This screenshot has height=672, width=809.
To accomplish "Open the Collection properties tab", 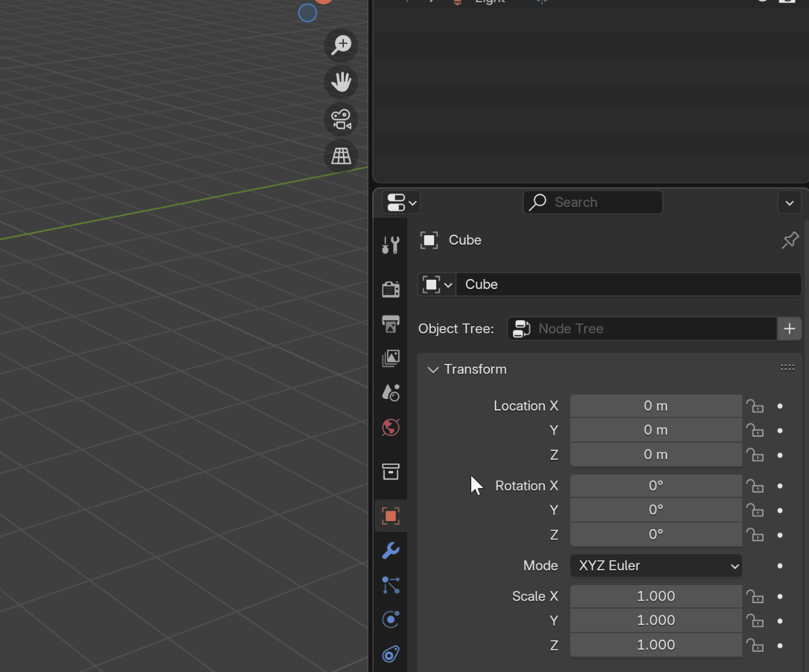I will [x=390, y=471].
